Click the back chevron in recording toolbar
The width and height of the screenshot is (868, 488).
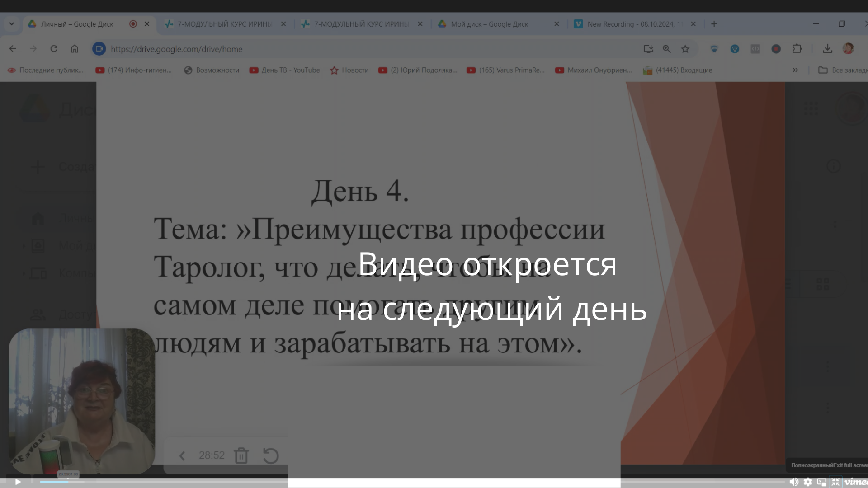click(x=183, y=455)
